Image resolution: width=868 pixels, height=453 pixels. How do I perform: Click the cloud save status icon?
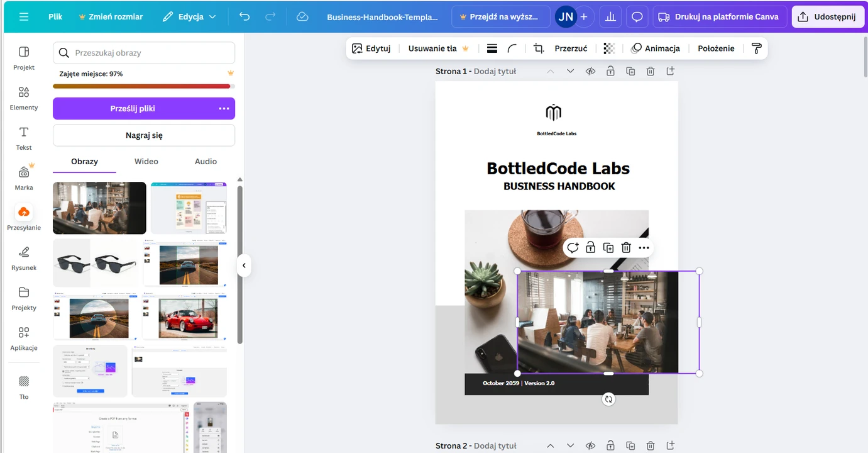coord(302,17)
